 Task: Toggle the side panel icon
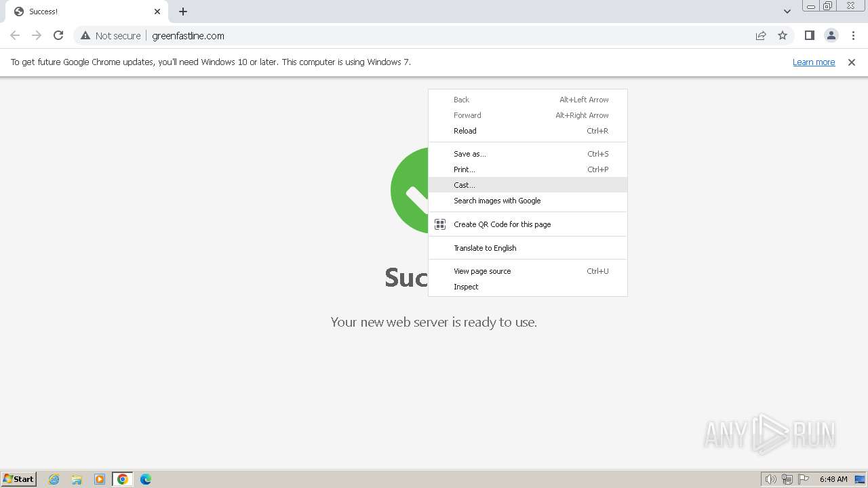[x=809, y=35]
